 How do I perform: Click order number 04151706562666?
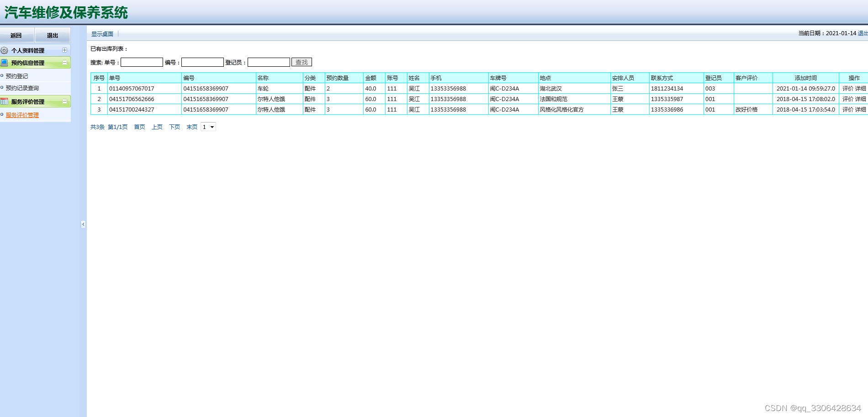[132, 99]
